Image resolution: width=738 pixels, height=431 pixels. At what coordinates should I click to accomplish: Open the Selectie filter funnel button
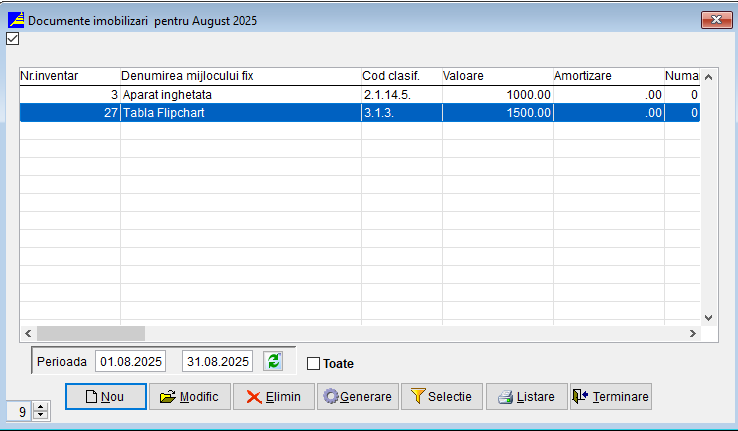[x=441, y=397]
